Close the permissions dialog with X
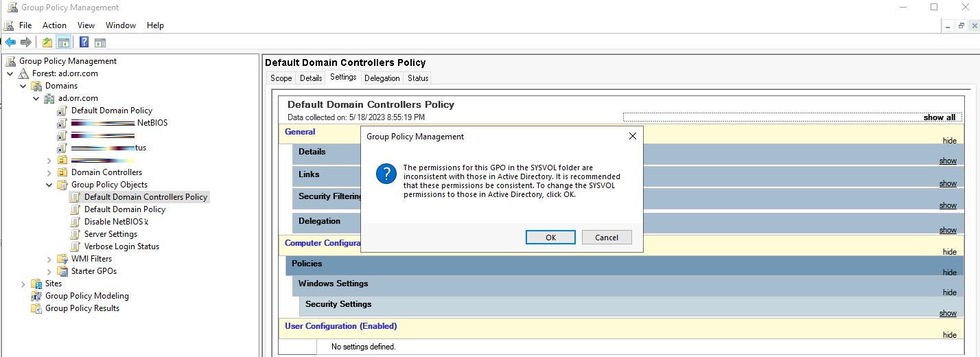 coord(632,137)
